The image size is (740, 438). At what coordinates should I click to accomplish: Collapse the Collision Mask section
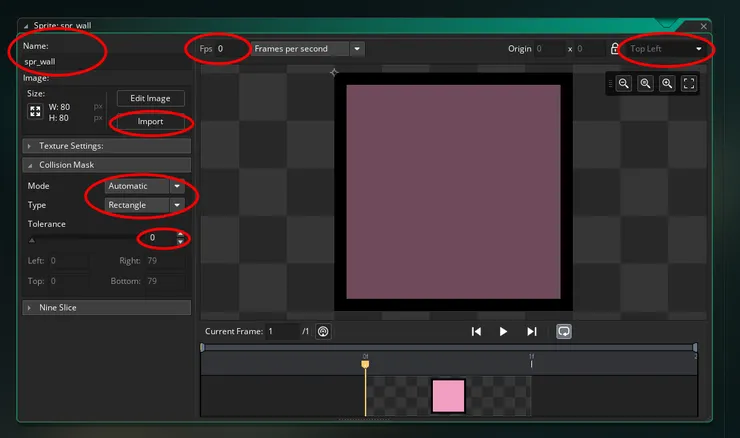click(107, 165)
